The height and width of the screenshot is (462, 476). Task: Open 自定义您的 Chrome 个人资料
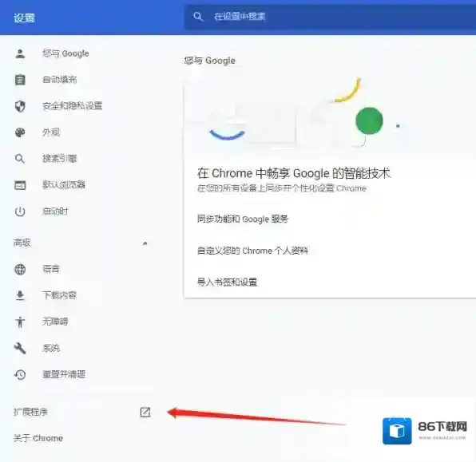coord(252,251)
